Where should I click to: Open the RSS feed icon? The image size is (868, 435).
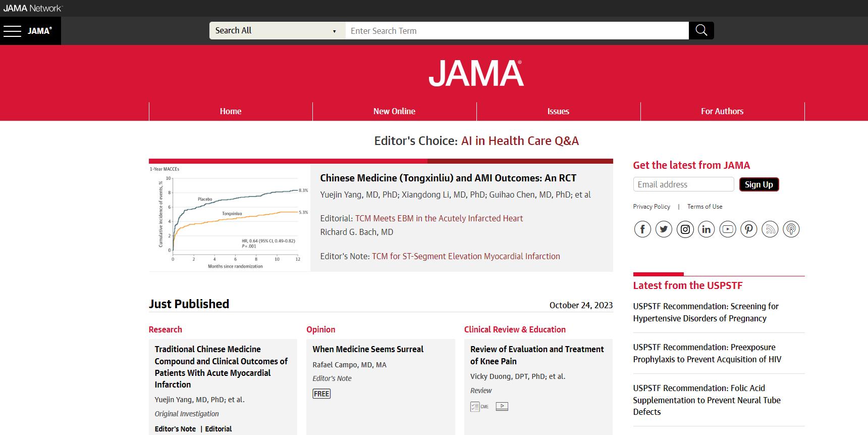pos(770,229)
